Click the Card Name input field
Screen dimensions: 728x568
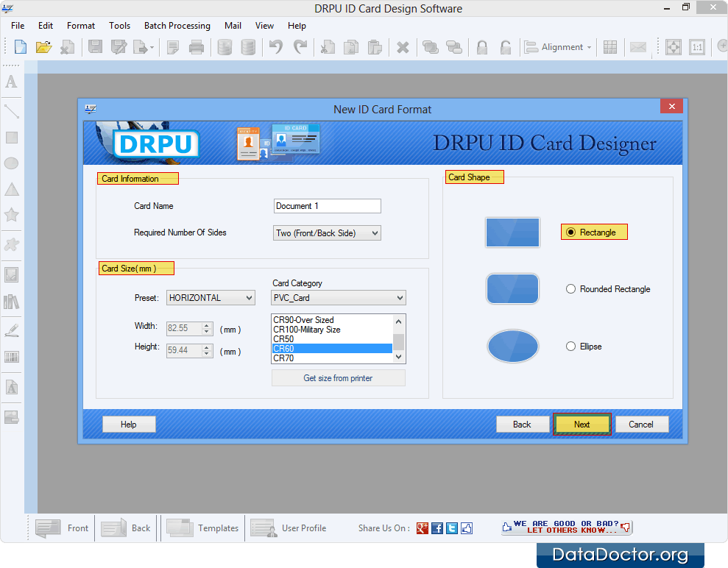point(328,206)
